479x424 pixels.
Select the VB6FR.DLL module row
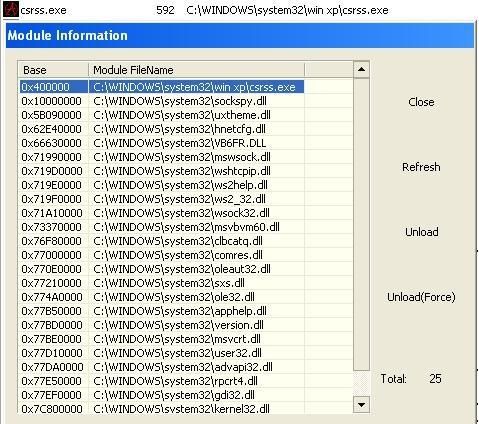[x=186, y=143]
